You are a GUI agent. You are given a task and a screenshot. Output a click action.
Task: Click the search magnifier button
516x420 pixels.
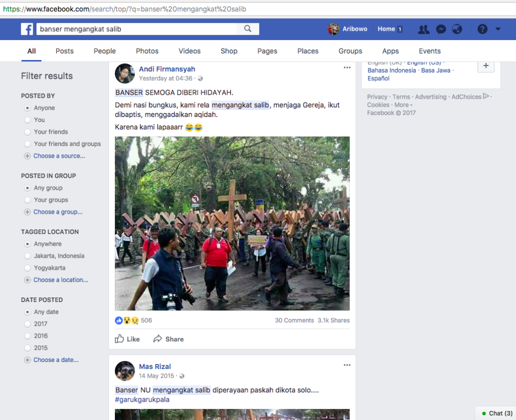point(247,29)
